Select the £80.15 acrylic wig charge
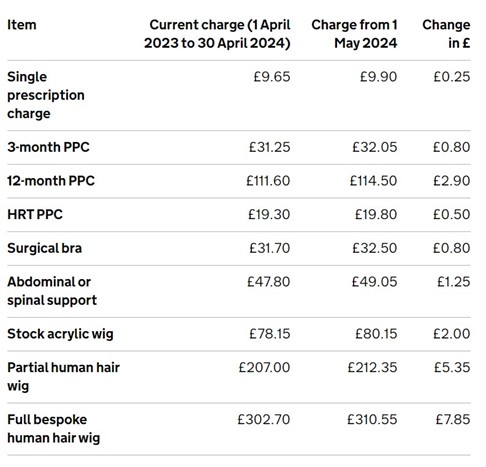486x467 pixels. point(376,334)
